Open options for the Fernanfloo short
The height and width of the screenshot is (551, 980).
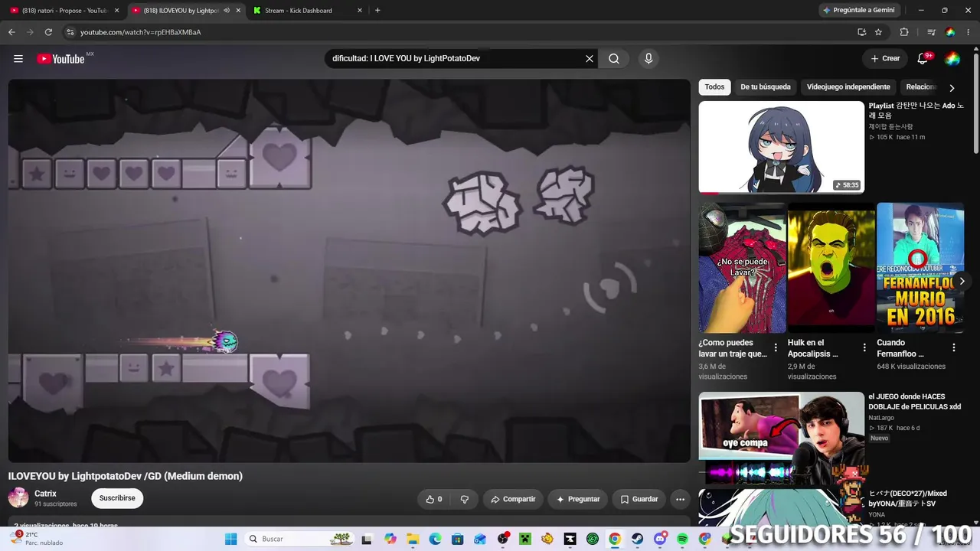click(954, 347)
